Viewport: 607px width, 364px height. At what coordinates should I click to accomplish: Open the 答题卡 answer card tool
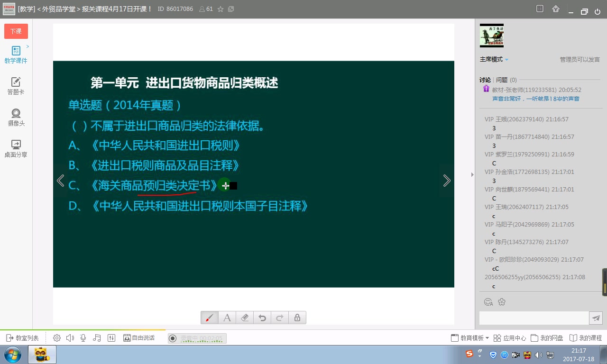[16, 86]
